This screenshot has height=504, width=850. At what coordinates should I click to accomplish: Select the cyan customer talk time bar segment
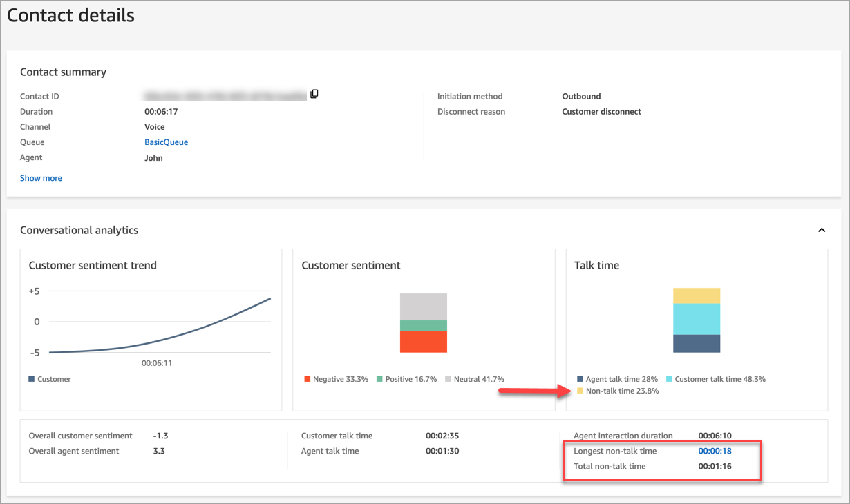697,319
